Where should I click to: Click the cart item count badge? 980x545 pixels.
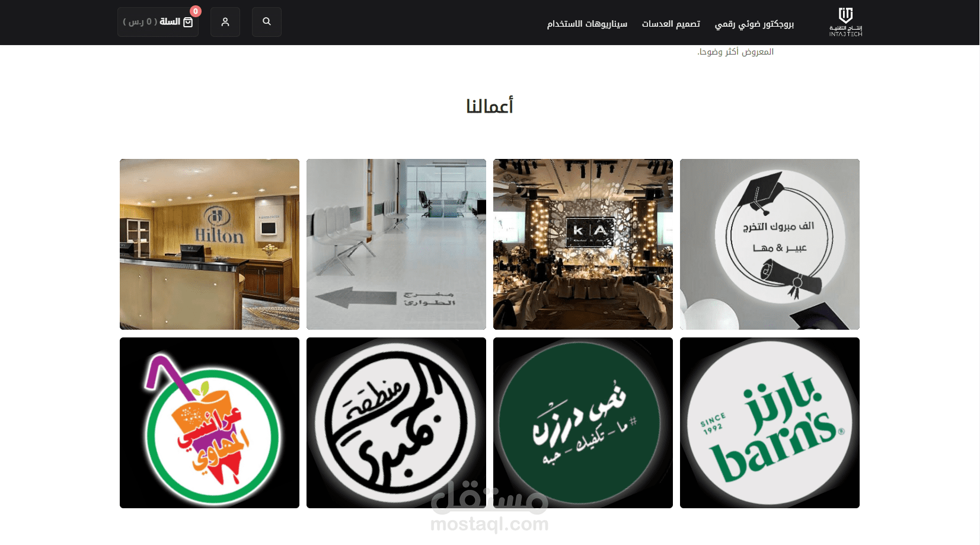pos(196,11)
